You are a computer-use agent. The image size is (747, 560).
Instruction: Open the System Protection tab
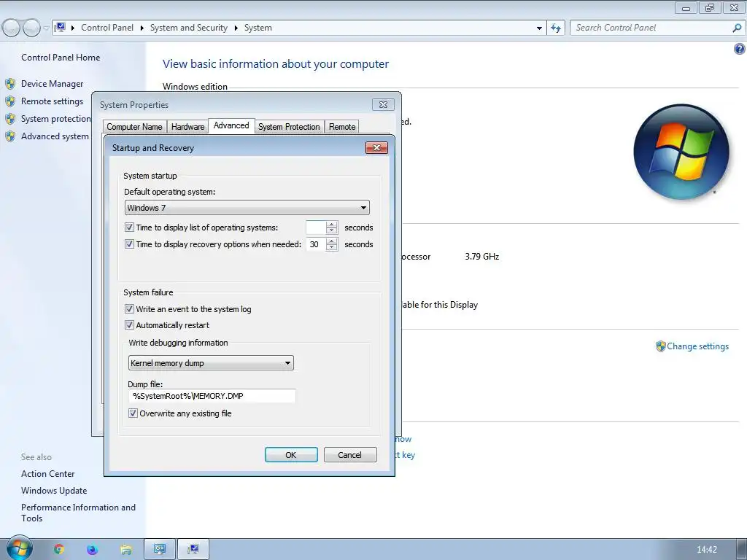click(289, 127)
